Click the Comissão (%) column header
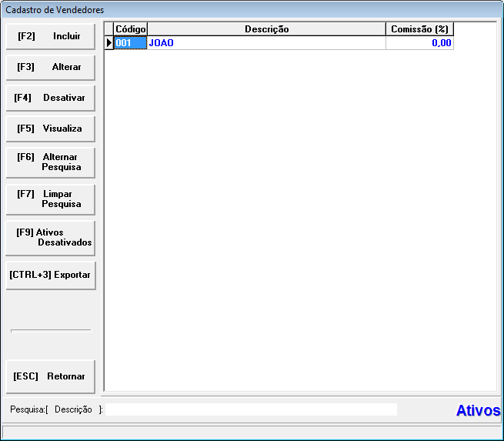Viewport: 504px width, 441px height. 419,28
